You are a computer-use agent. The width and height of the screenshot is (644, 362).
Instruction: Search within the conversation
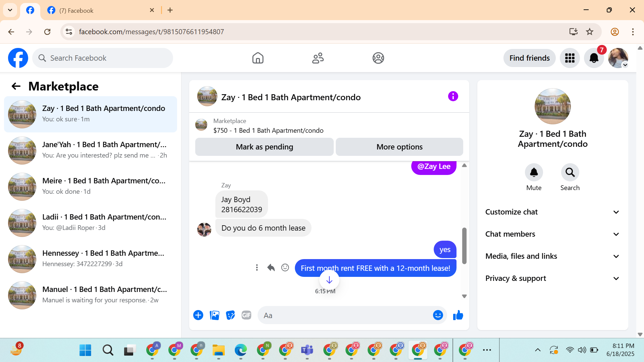point(570,172)
